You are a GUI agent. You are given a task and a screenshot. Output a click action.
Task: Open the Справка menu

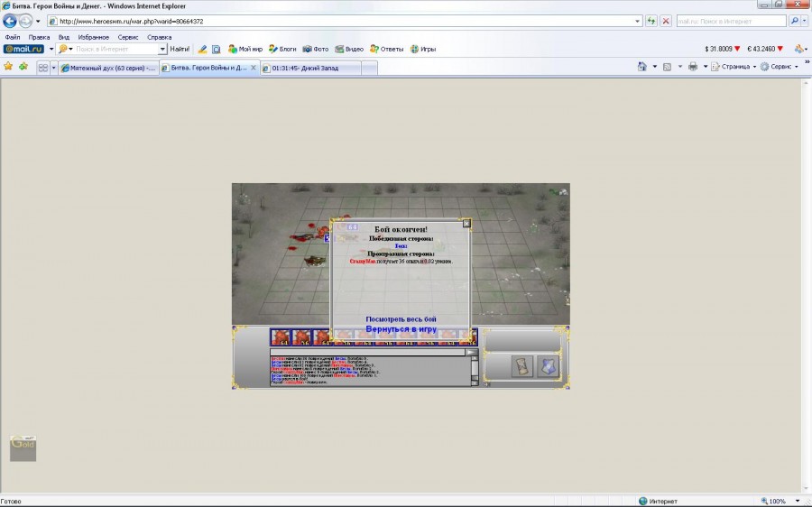[159, 37]
